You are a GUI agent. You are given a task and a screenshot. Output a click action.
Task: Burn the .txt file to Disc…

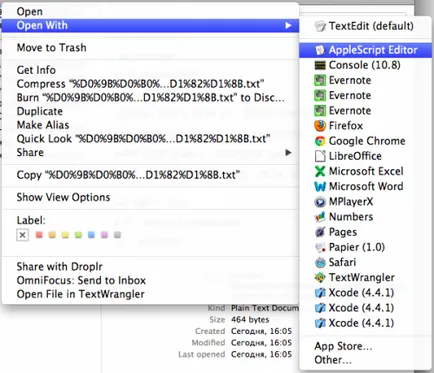(x=150, y=98)
